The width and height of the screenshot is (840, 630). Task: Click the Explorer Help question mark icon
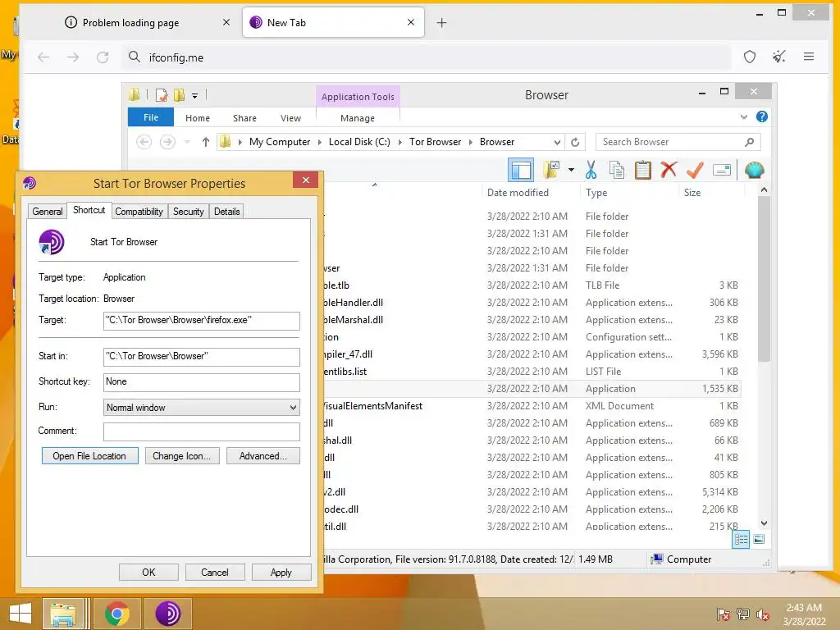click(x=762, y=116)
